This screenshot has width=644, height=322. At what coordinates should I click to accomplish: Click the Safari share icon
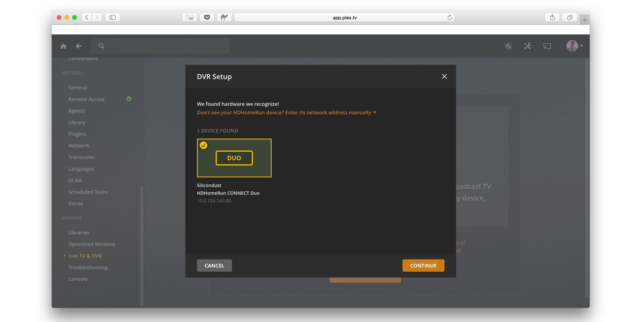pyautogui.click(x=552, y=17)
